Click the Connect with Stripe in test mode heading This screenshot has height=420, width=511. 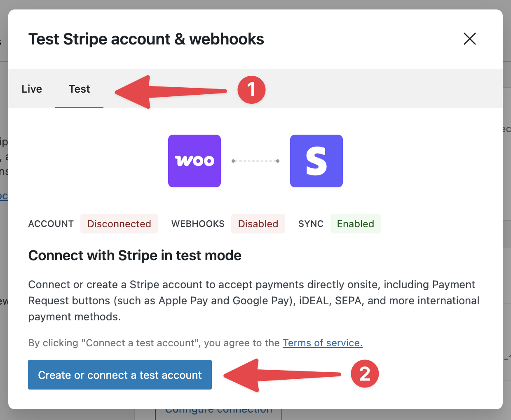click(x=135, y=255)
